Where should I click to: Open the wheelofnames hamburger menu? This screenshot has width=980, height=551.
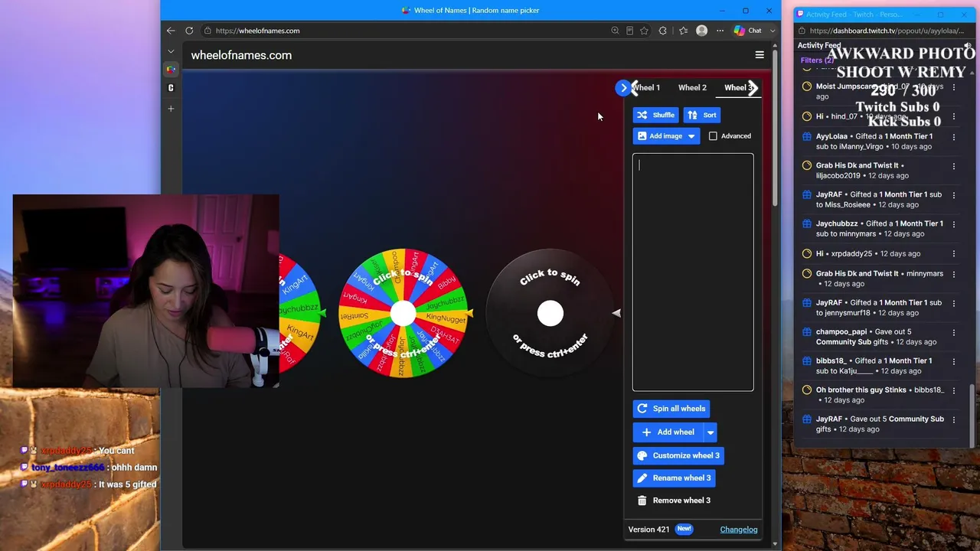759,55
